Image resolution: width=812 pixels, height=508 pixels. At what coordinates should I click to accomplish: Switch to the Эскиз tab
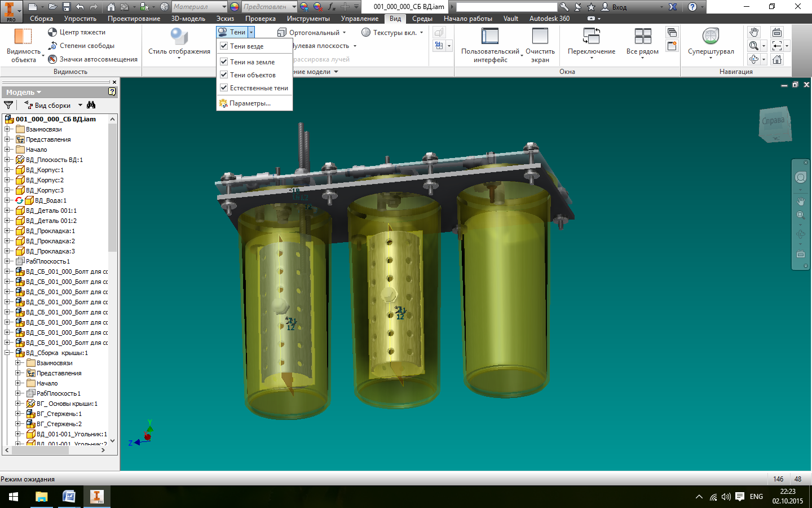tap(225, 19)
